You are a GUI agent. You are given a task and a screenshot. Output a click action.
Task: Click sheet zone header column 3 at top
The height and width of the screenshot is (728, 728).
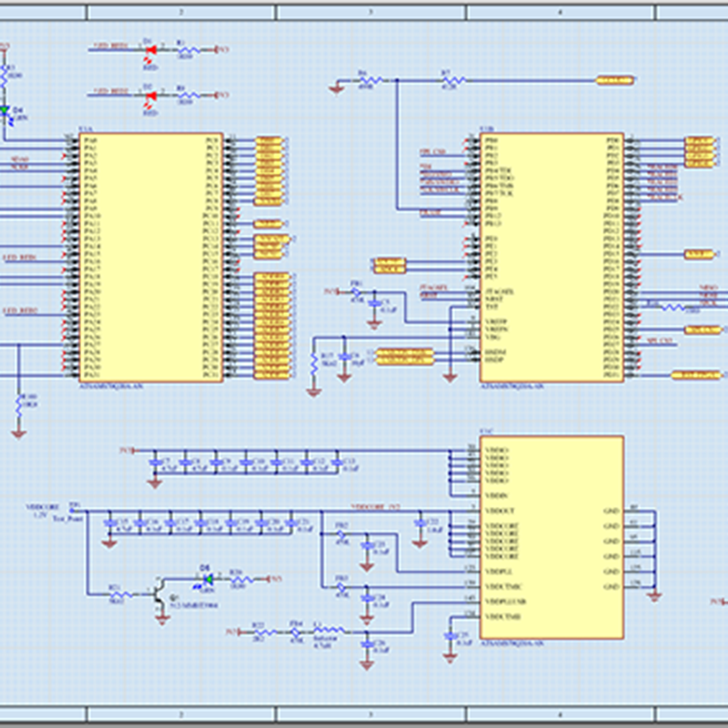click(x=369, y=12)
